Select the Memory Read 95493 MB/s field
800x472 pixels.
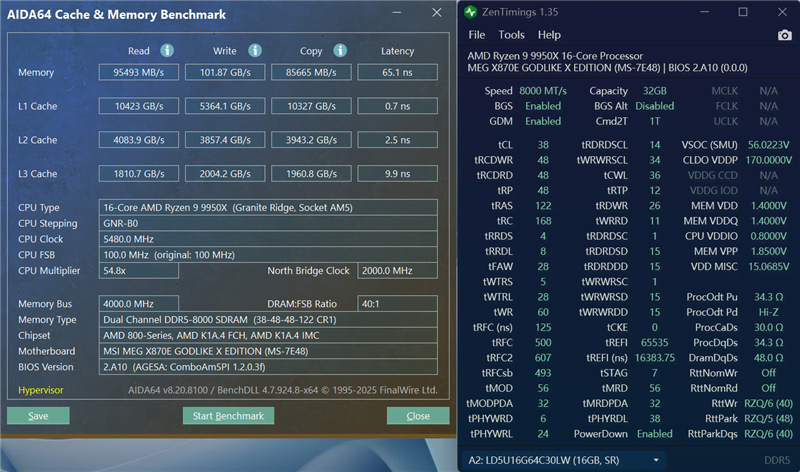click(x=138, y=72)
